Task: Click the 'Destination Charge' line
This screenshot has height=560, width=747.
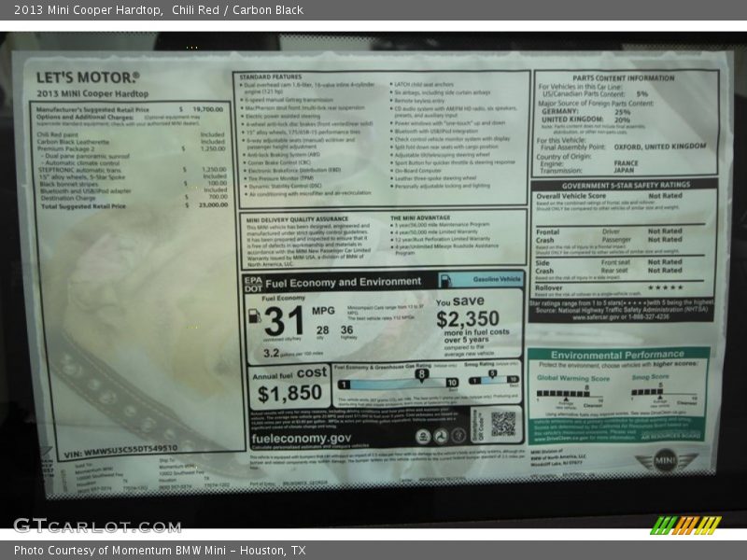Action: tap(134, 198)
